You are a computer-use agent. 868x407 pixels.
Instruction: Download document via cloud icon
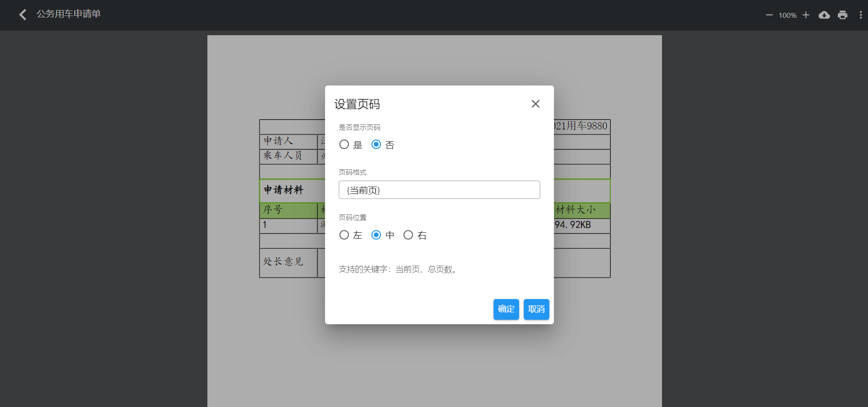tap(824, 15)
